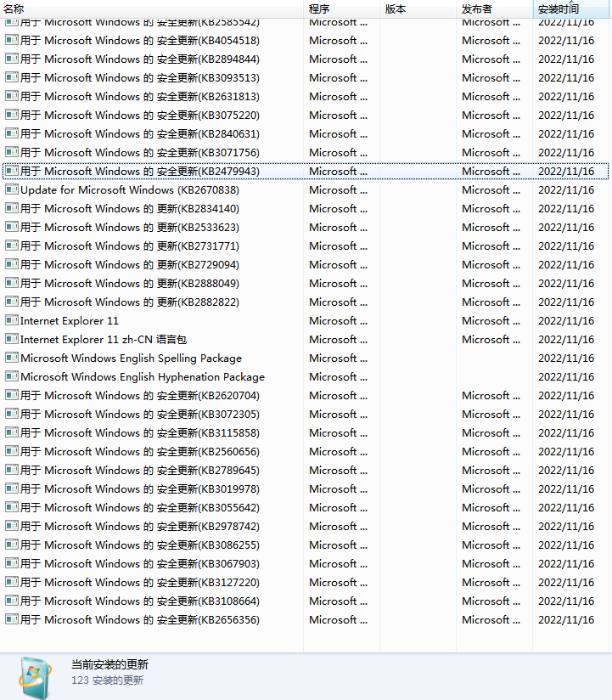Sort by the 程序 column header
Viewport: 612px width, 700px height.
pyautogui.click(x=319, y=8)
